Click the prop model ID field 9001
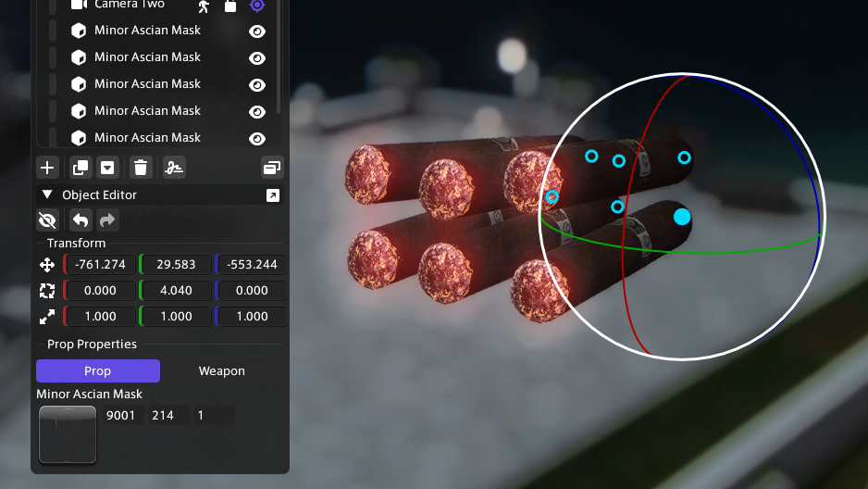The image size is (868, 489). pyautogui.click(x=121, y=415)
